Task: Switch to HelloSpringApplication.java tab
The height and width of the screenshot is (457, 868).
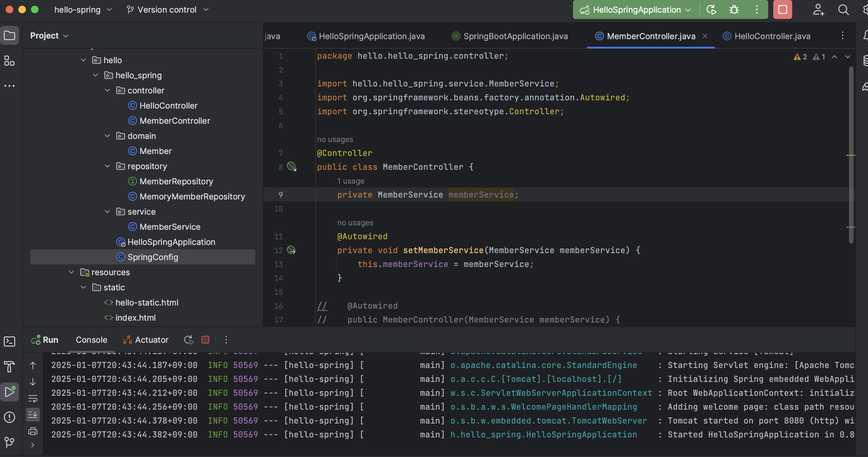Action: 366,36
